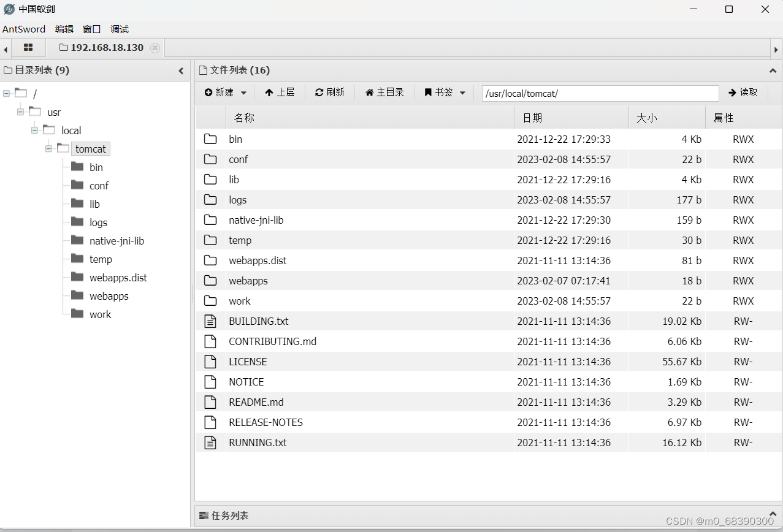Collapse the 文件列表 panel with the top chevron
Screen dimensions: 783x532
773,69
